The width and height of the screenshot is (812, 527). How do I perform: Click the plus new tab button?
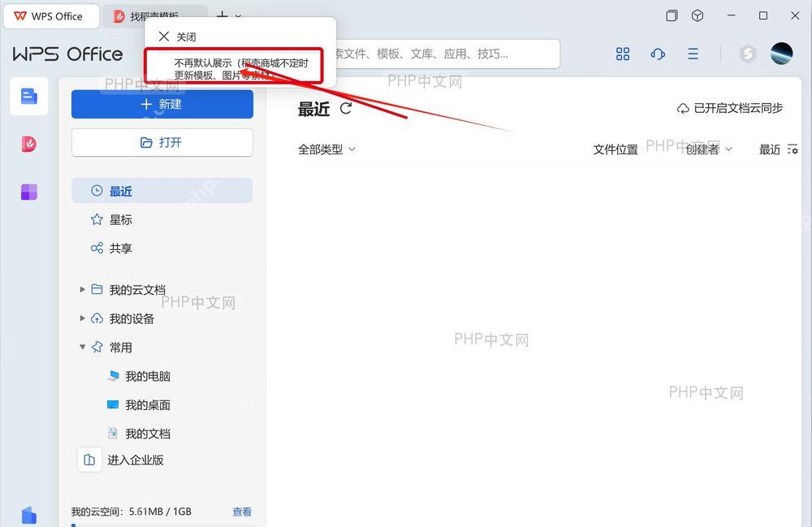click(222, 15)
